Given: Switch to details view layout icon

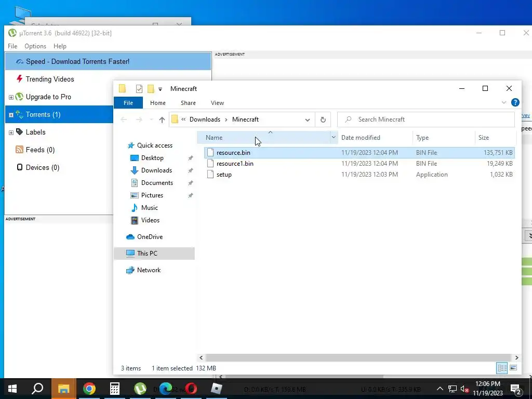Looking at the screenshot, I should pos(502,368).
